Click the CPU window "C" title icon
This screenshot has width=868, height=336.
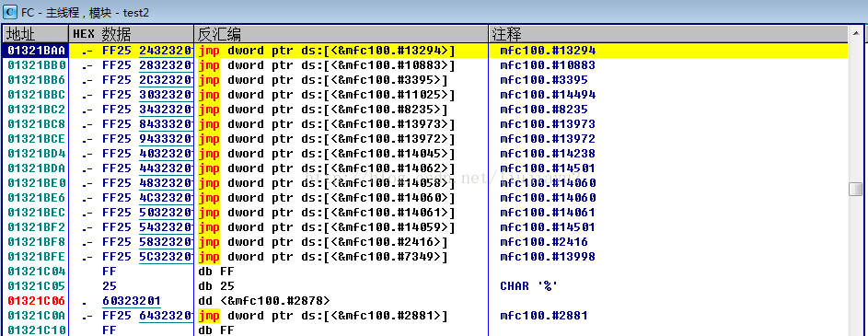tap(10, 12)
